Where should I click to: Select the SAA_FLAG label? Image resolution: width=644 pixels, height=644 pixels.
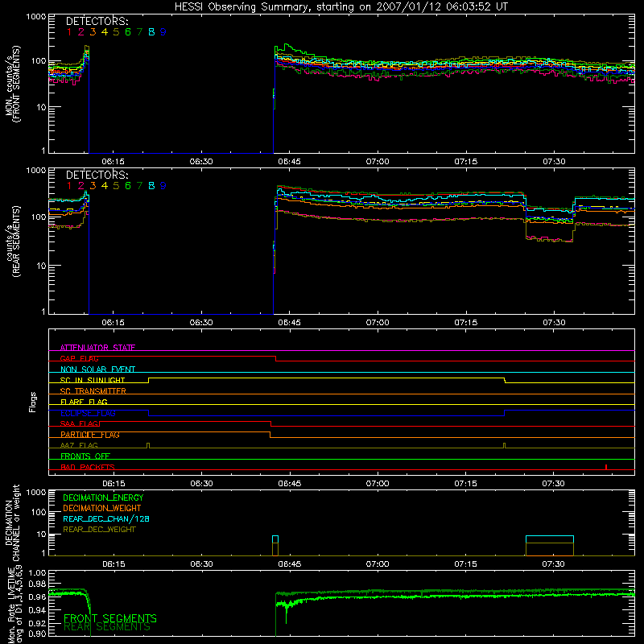[x=80, y=423]
